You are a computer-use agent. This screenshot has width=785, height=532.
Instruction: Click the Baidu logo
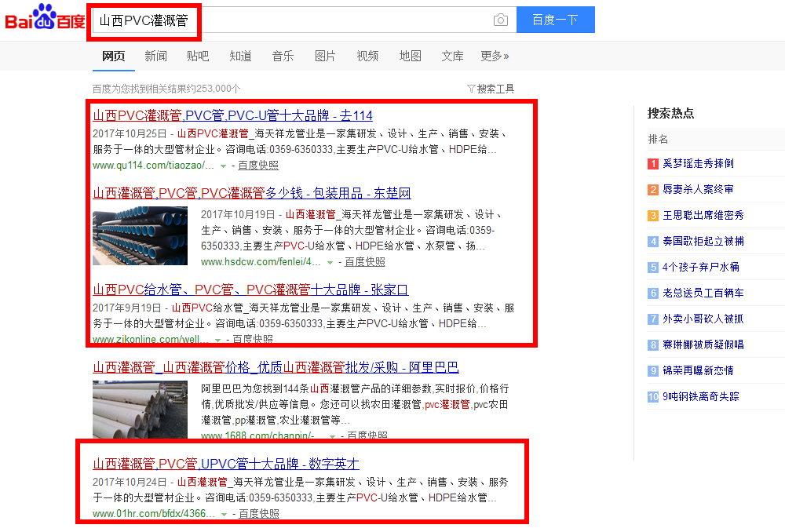pyautogui.click(x=45, y=17)
